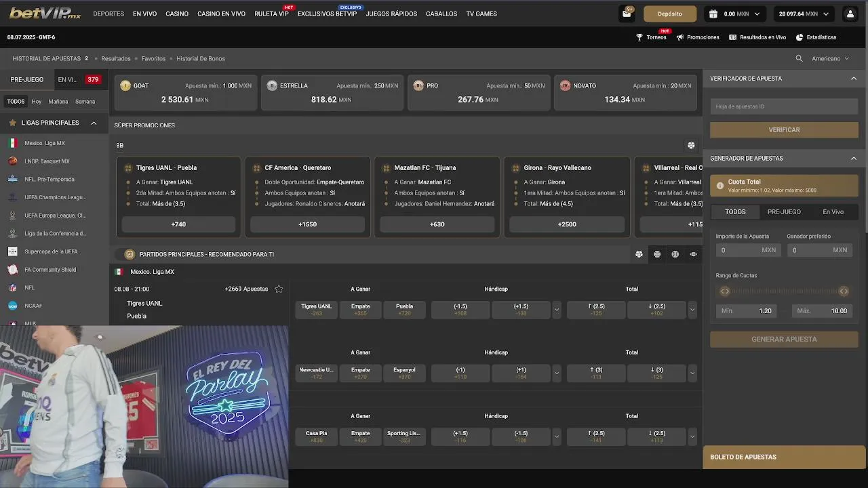
Task: Open the messages envelope icon
Action: [x=627, y=14]
